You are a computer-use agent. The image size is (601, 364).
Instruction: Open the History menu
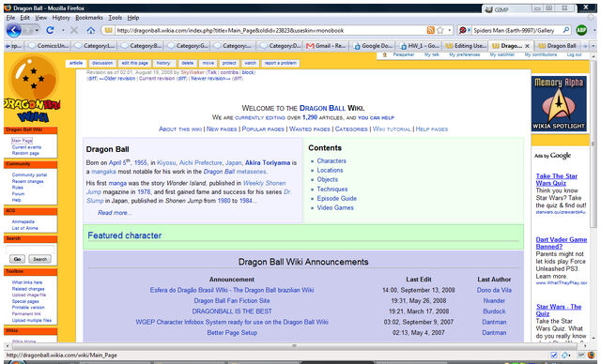point(61,18)
